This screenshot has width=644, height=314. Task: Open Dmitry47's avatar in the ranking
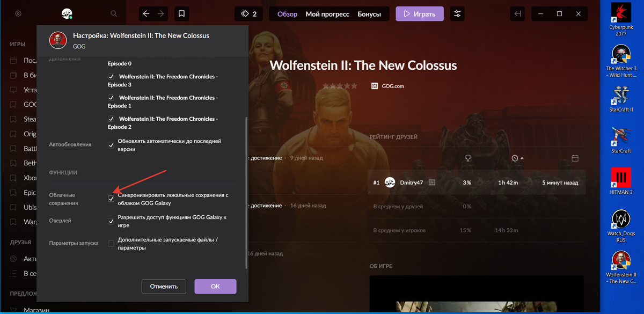(x=390, y=182)
